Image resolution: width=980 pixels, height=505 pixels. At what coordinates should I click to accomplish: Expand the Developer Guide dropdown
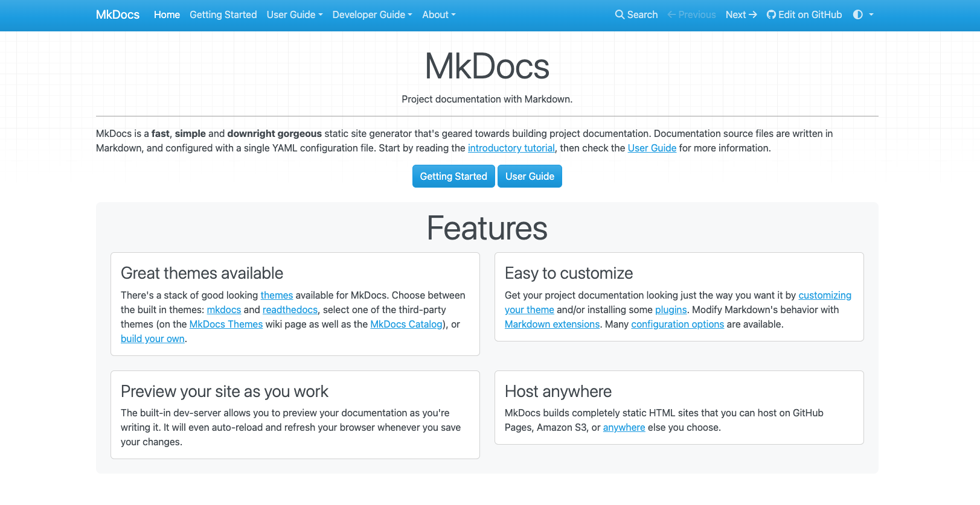[372, 14]
